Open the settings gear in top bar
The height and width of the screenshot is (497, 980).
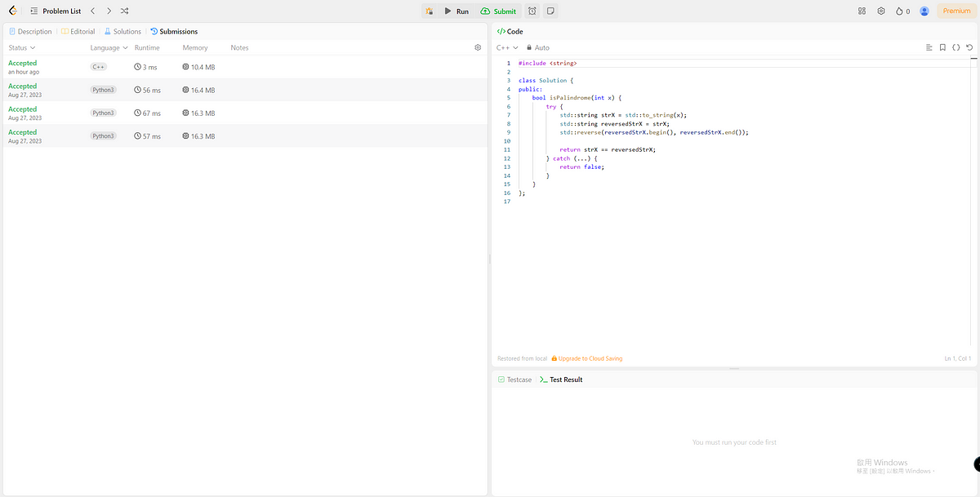881,11
